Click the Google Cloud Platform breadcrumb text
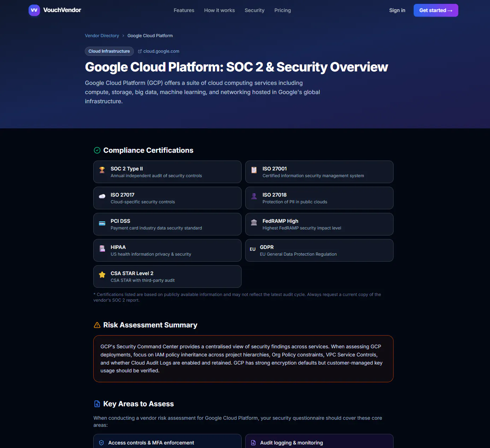 [x=150, y=36]
